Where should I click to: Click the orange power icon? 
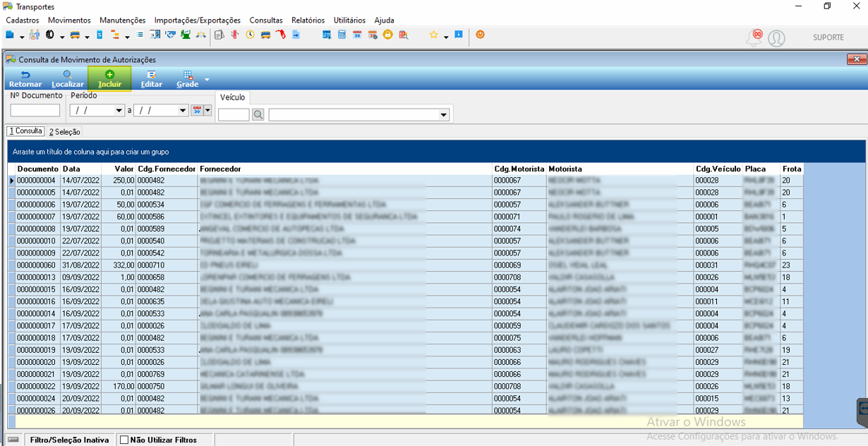[x=480, y=34]
